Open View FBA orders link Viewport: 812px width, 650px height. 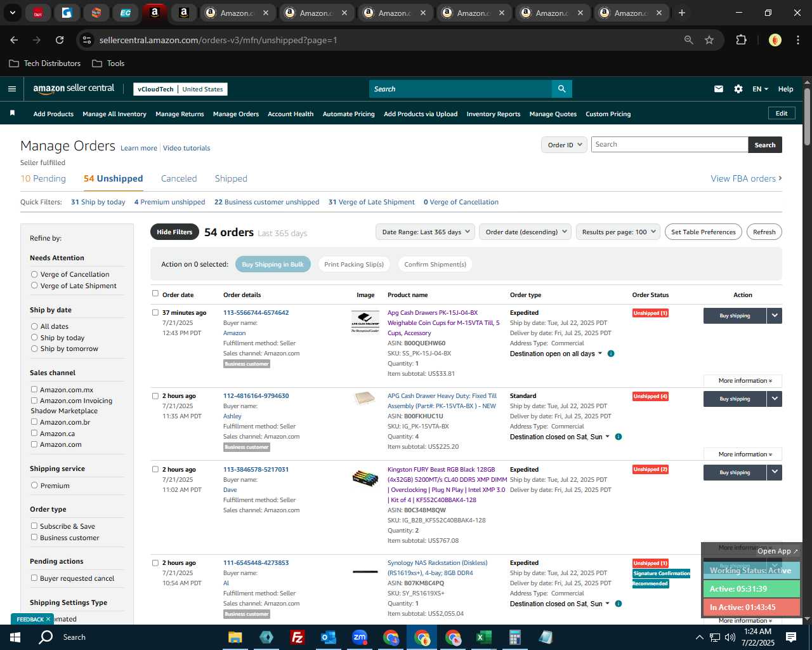click(746, 179)
